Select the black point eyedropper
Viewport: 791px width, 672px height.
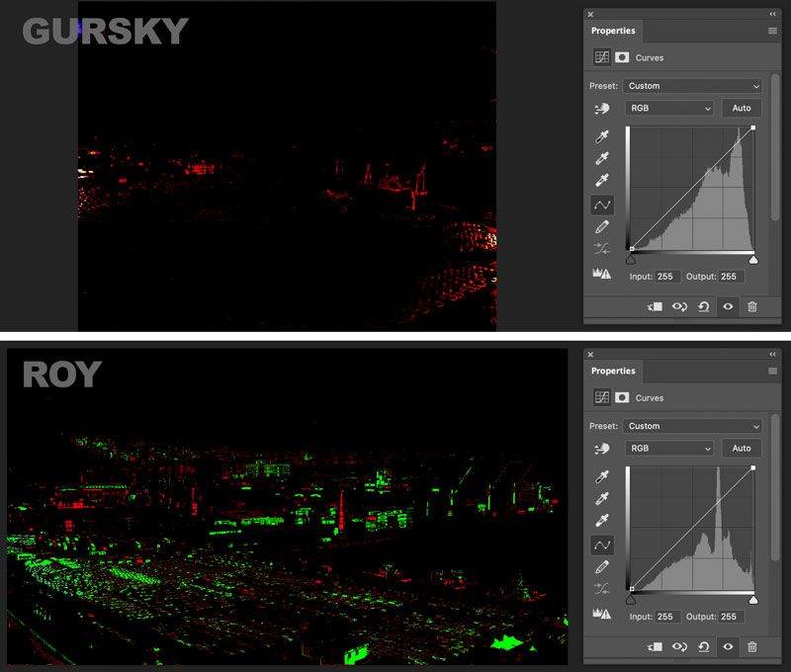pos(601,136)
